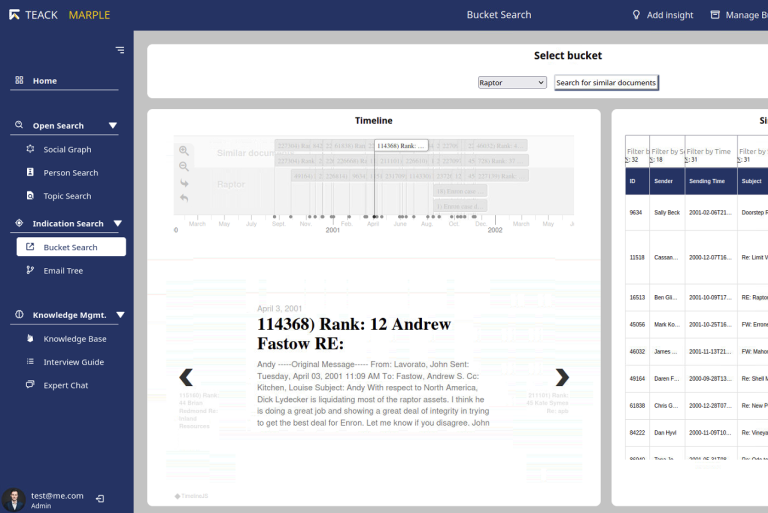The width and height of the screenshot is (768, 513).
Task: Click the Knowledge Base icon
Action: click(x=30, y=338)
